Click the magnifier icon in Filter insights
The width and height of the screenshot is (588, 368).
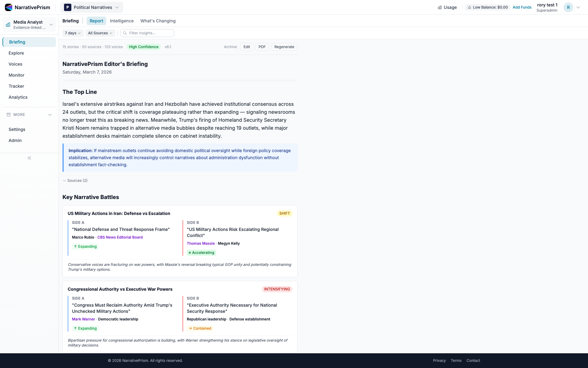125,33
